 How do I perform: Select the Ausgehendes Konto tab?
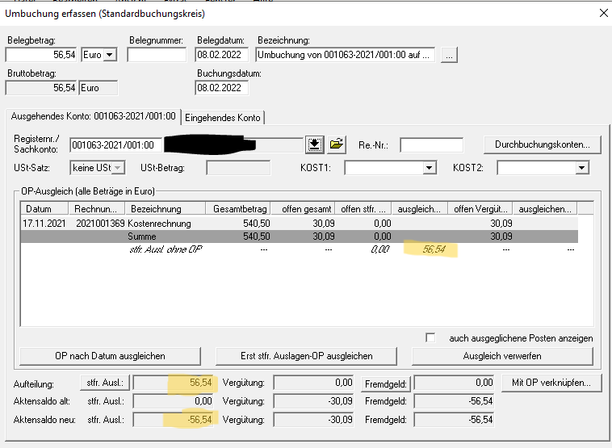tap(92, 118)
